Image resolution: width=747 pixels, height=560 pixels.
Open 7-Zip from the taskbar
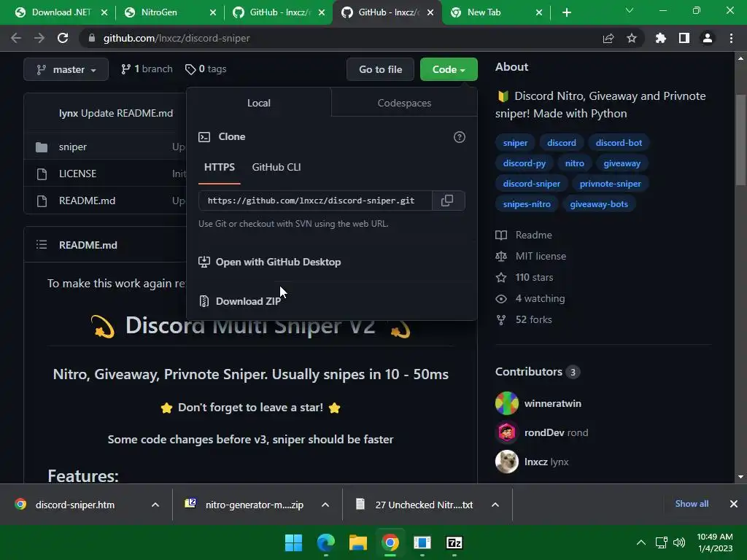click(x=454, y=542)
